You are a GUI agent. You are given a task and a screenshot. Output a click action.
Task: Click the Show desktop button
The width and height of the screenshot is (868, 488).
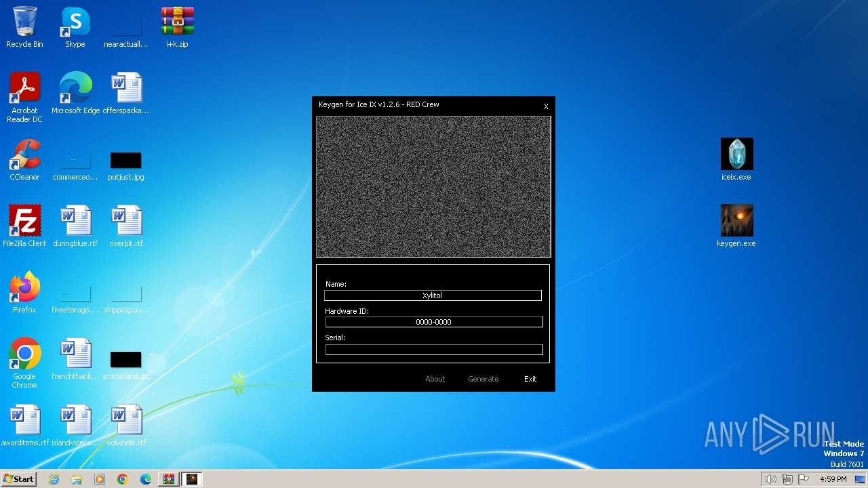pos(860,479)
